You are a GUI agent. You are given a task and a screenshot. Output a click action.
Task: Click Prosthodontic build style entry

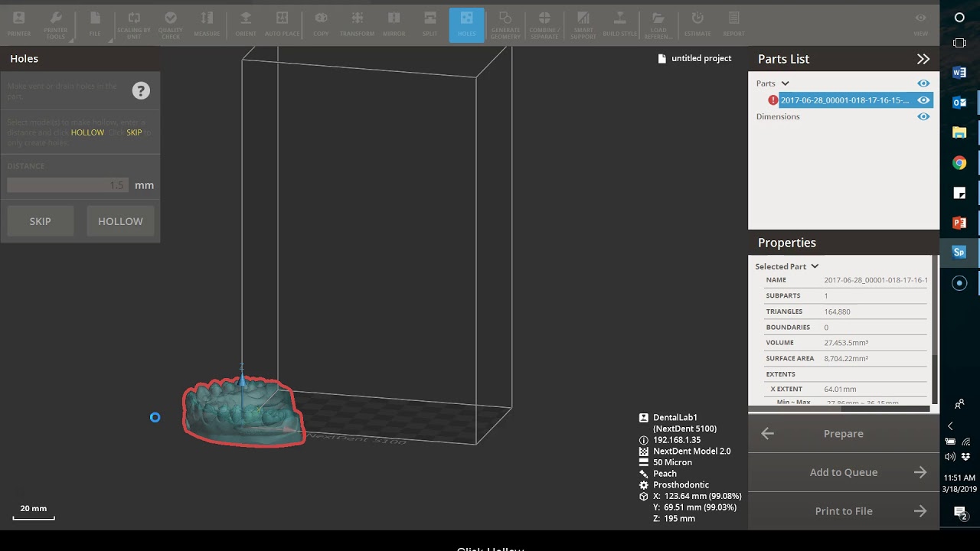[681, 484]
